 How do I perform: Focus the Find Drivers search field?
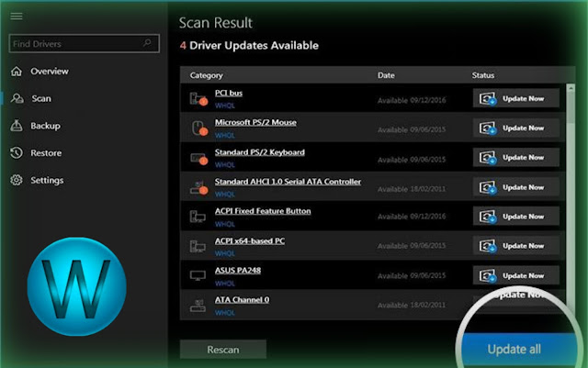tap(84, 43)
